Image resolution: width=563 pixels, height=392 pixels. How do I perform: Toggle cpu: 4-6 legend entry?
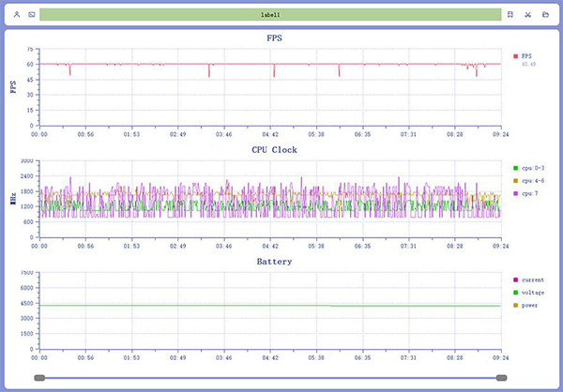531,180
